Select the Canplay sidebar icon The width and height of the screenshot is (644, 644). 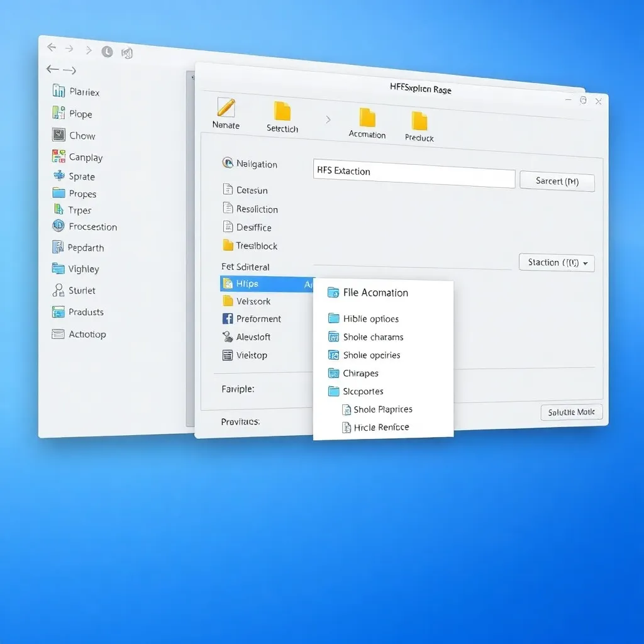[x=58, y=157]
